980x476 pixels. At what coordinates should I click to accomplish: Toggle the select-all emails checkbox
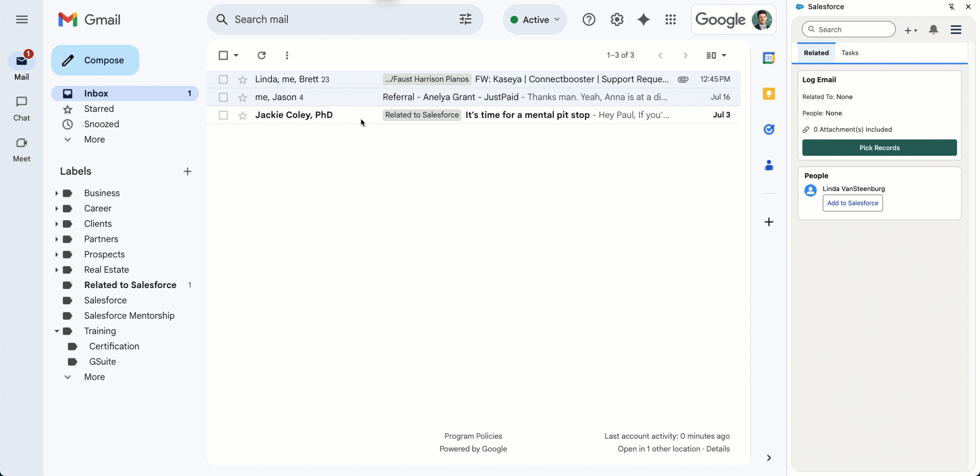pyautogui.click(x=223, y=55)
